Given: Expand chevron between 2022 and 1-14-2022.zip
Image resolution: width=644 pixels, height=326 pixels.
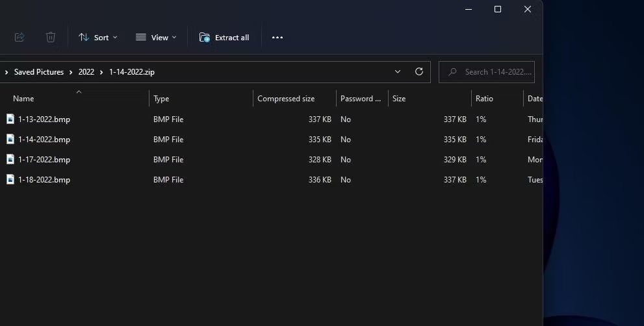Looking at the screenshot, I should pos(101,72).
